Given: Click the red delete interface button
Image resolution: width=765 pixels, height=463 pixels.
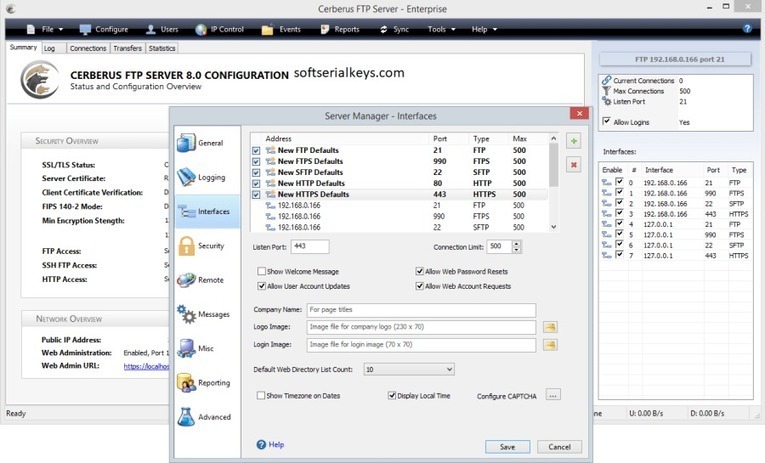Looking at the screenshot, I should point(574,164).
